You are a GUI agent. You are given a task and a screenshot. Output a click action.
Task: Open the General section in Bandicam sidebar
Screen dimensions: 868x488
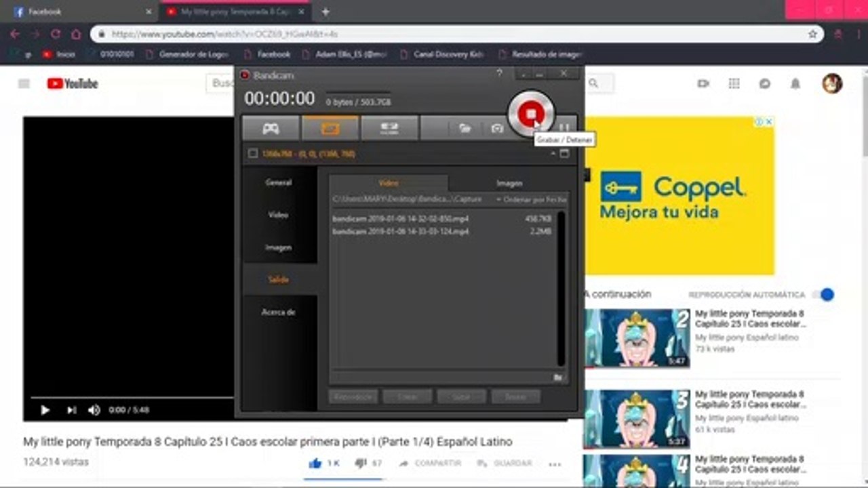[279, 182]
